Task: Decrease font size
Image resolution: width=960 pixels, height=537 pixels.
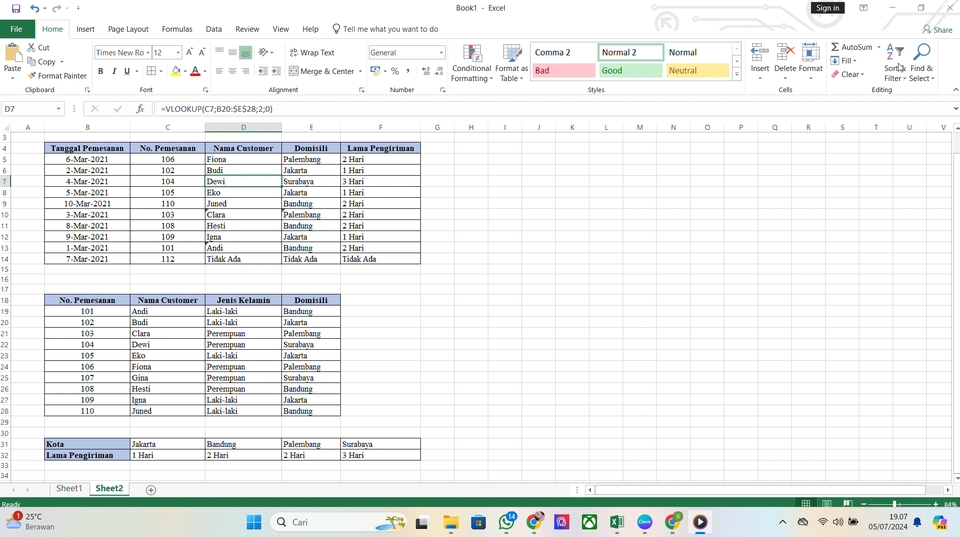Action: pos(201,53)
